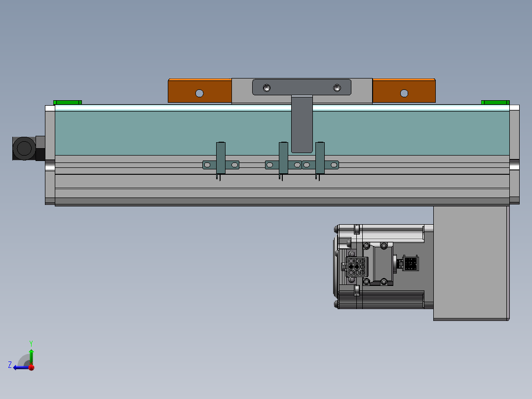Select the white multi-pin motor connector
The height and width of the screenshot is (399, 532).
pyautogui.click(x=357, y=267)
